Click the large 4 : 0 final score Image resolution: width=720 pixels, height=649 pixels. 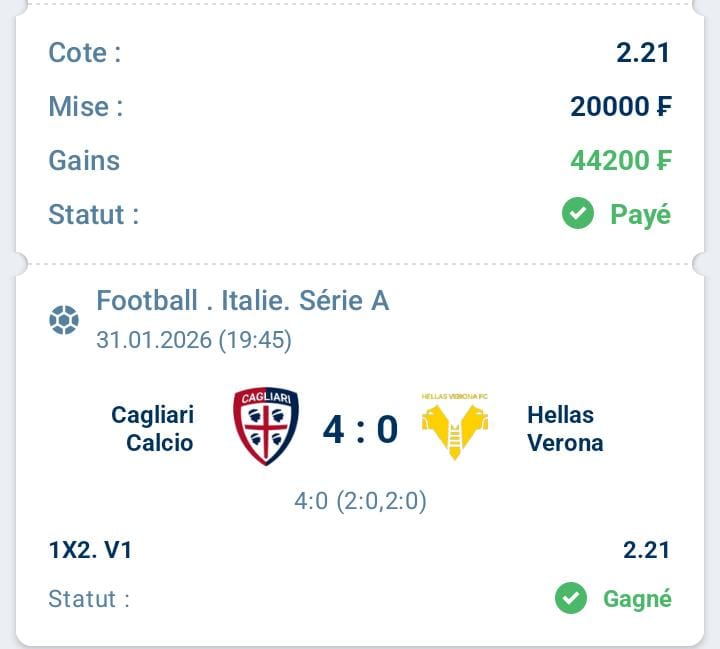point(360,429)
